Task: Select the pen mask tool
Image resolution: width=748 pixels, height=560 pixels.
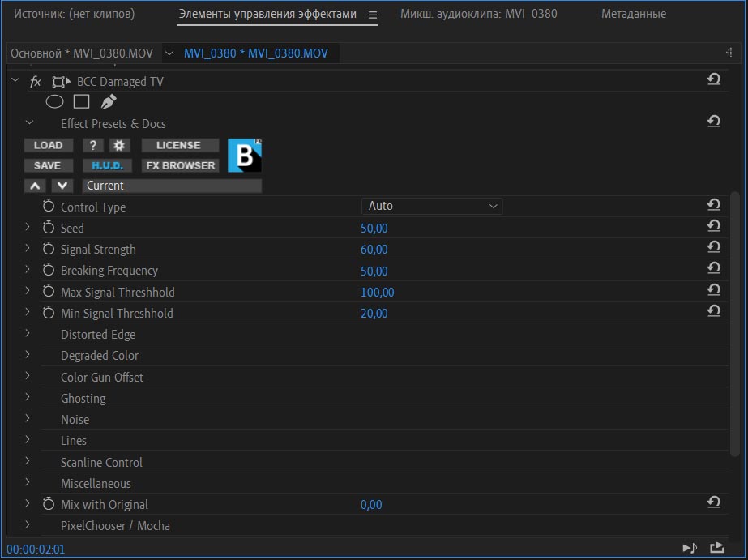Action: click(109, 101)
